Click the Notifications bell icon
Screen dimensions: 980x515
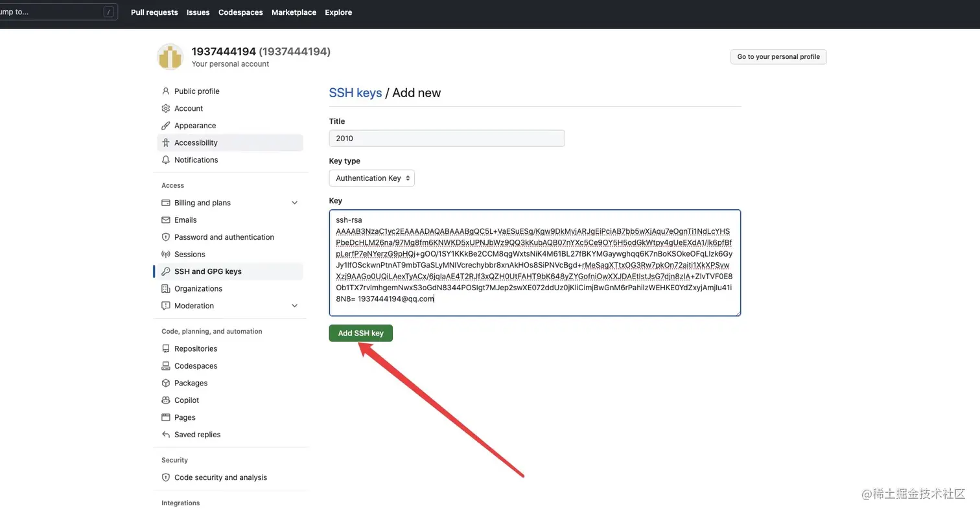pyautogui.click(x=166, y=160)
